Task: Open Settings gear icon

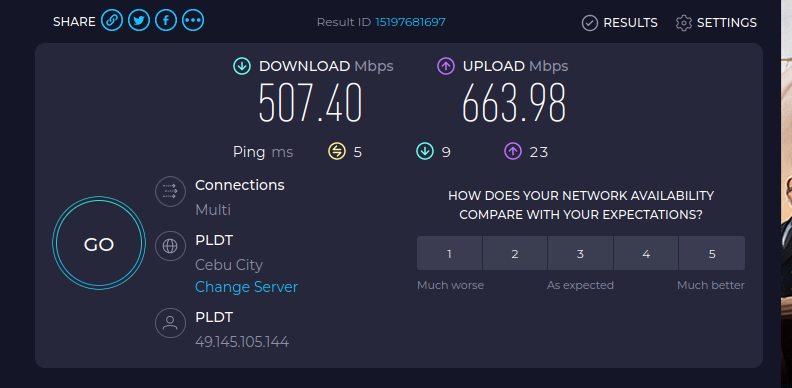Action: click(683, 23)
